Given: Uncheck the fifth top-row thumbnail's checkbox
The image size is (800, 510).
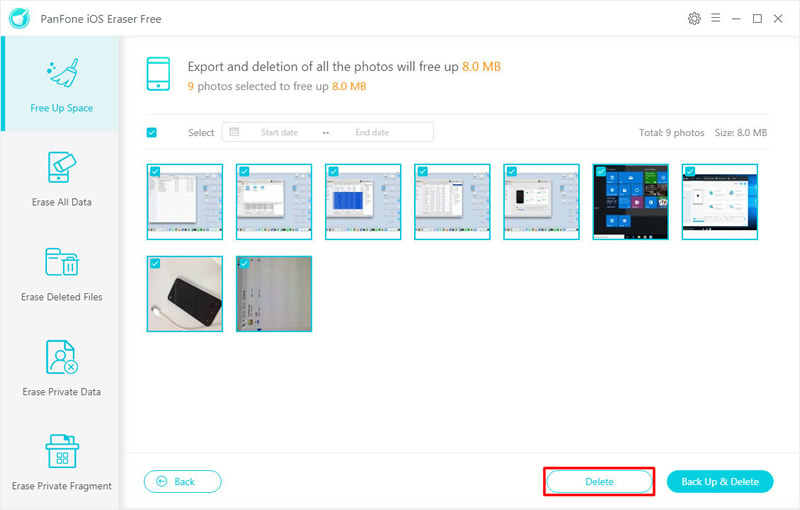Looking at the screenshot, I should (x=512, y=171).
